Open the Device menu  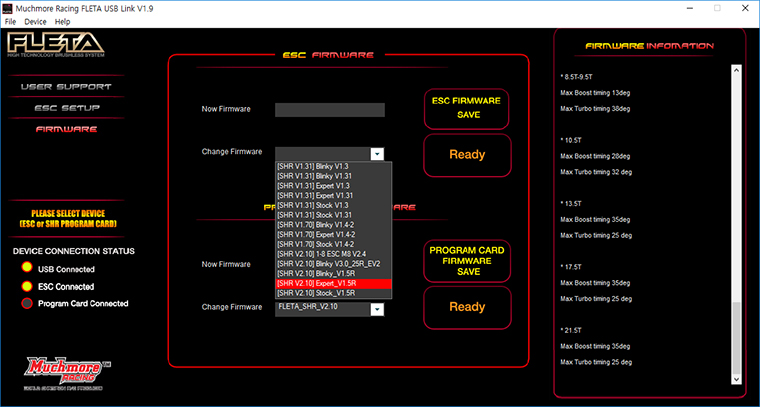coord(35,22)
